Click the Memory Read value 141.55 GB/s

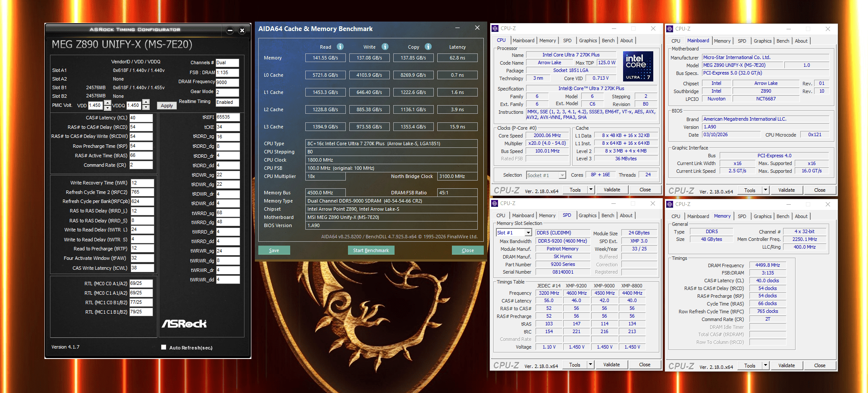326,58
